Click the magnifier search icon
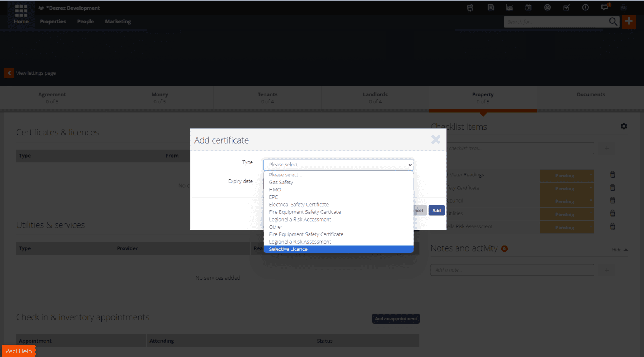 tap(613, 22)
